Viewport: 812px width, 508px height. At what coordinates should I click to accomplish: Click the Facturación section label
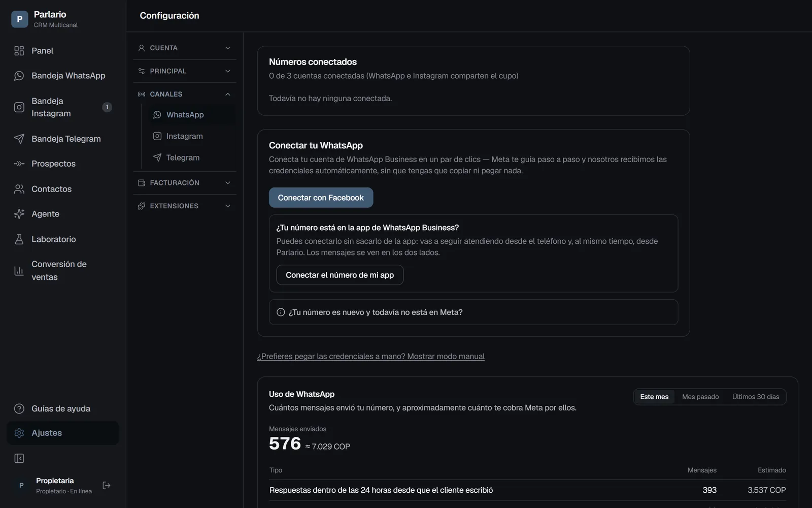click(175, 183)
